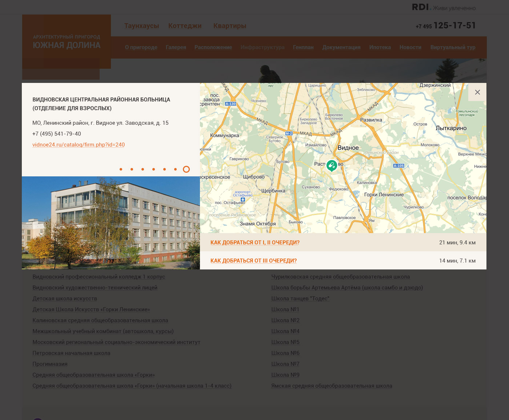
Task: Show route from III очереди
Action: point(253,261)
